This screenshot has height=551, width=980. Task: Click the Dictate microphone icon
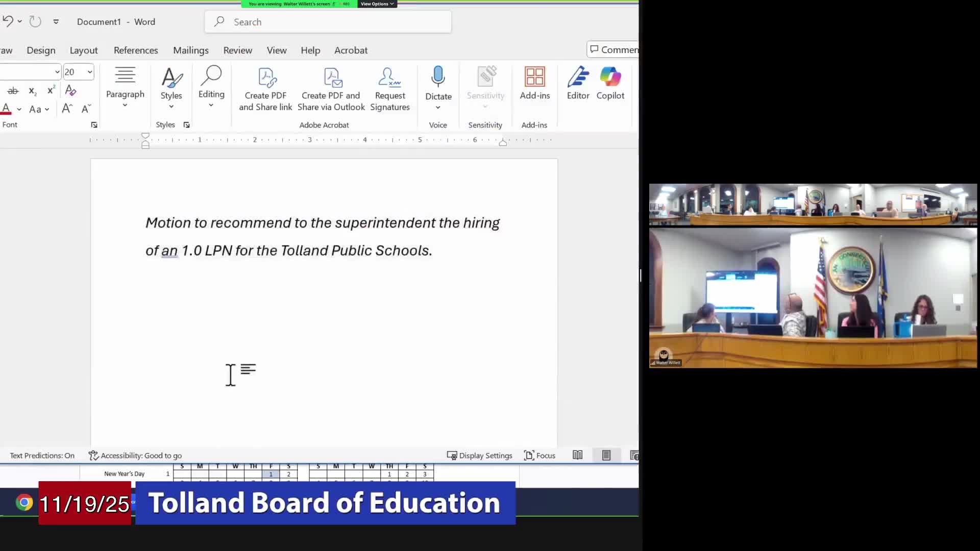coord(438,77)
